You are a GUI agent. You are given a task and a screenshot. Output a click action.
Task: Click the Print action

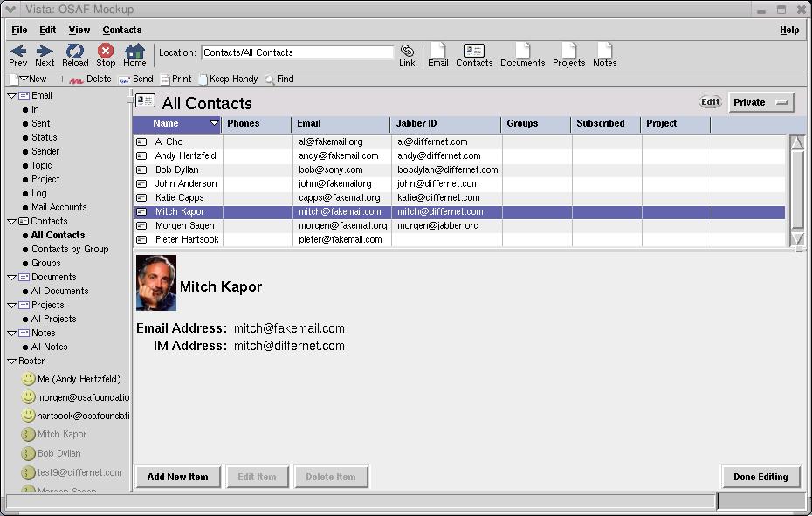(x=176, y=79)
